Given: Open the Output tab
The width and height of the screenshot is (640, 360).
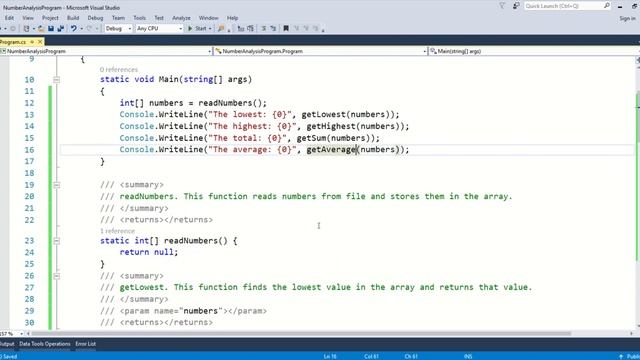Looking at the screenshot, I should click(7, 344).
